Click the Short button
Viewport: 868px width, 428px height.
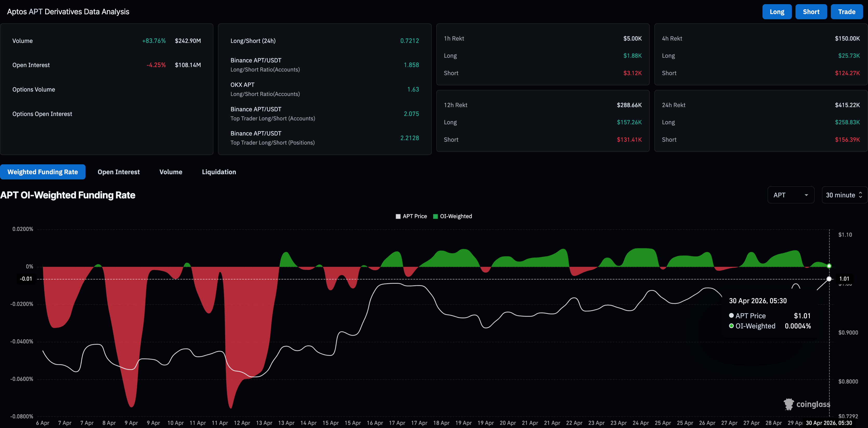tap(811, 12)
